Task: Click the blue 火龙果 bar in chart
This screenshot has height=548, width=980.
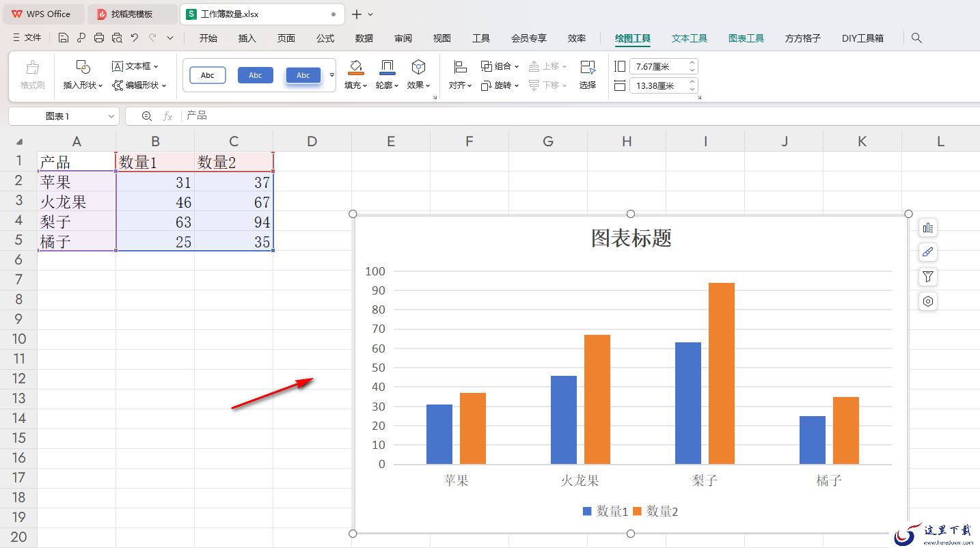Action: (564, 420)
